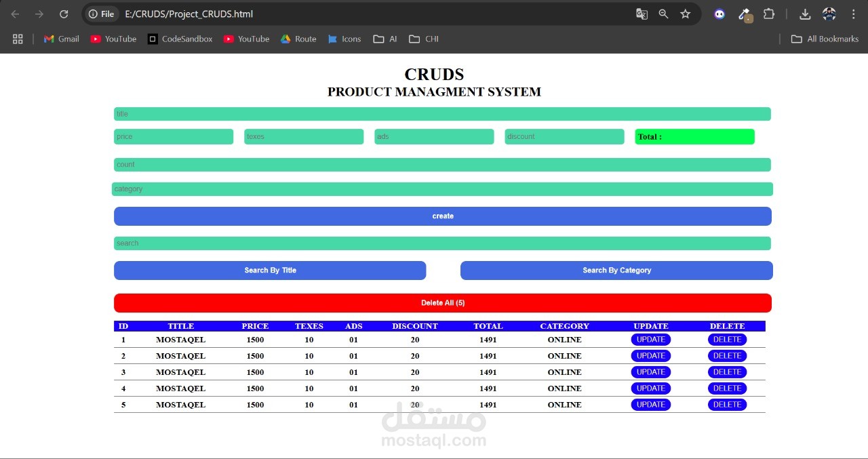Click inside the price input field

(173, 136)
